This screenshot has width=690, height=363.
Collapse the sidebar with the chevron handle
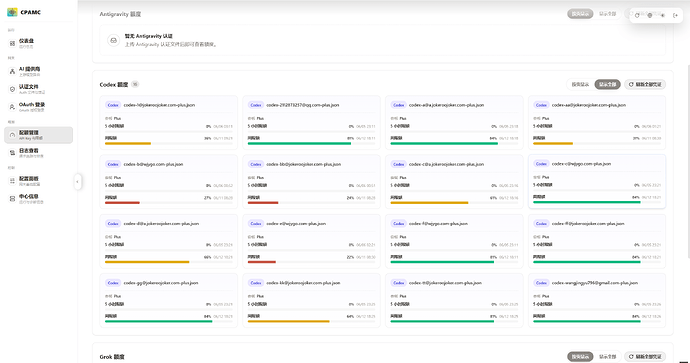(x=77, y=181)
